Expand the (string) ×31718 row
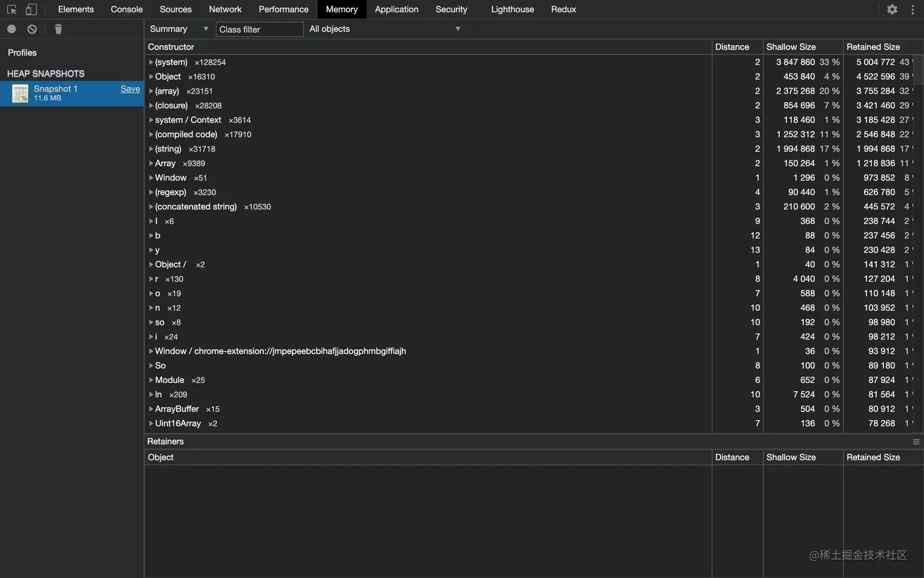Screen dimensions: 924x578 coord(151,149)
